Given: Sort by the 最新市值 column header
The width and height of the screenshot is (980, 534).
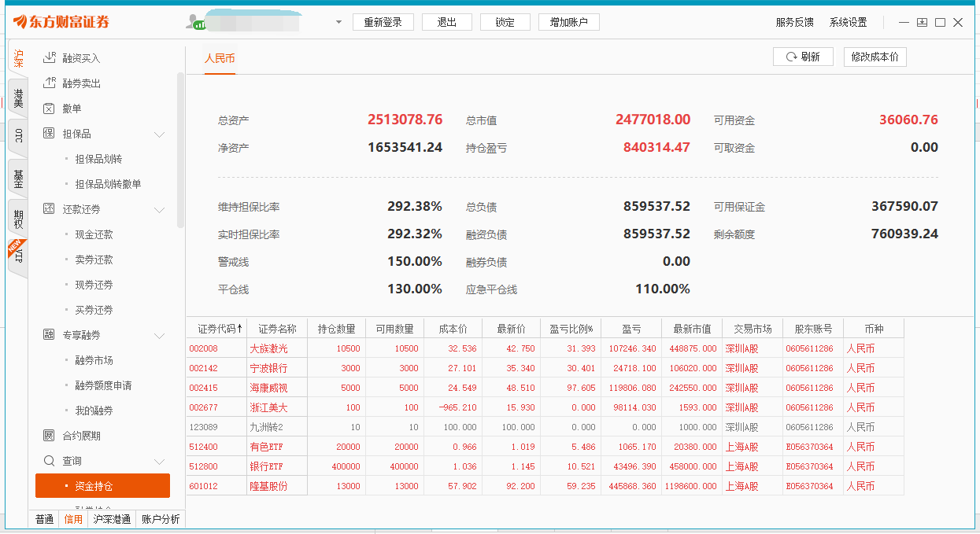Looking at the screenshot, I should coord(692,329).
